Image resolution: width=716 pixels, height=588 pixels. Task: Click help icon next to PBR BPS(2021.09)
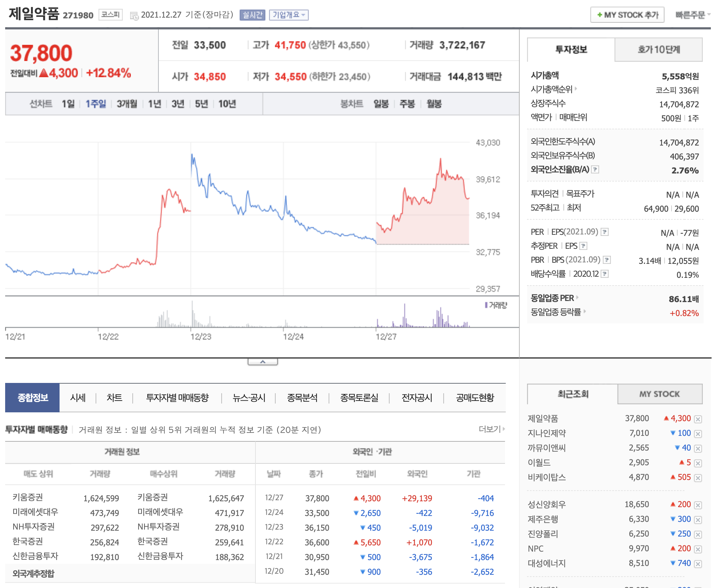click(x=607, y=260)
